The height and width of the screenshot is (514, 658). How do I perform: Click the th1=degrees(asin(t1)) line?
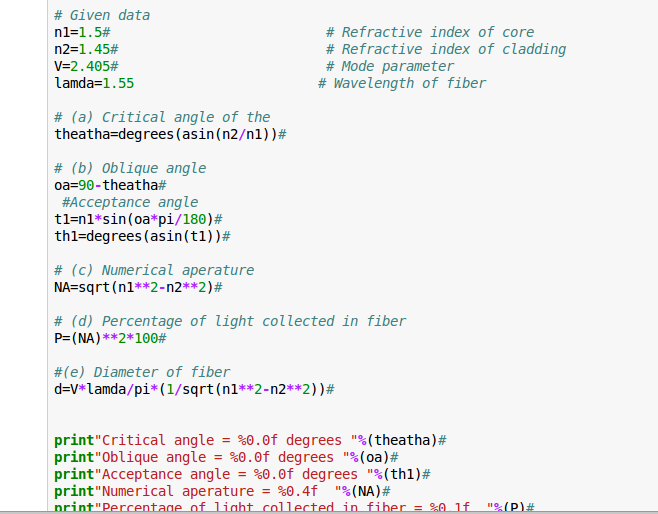(142, 236)
